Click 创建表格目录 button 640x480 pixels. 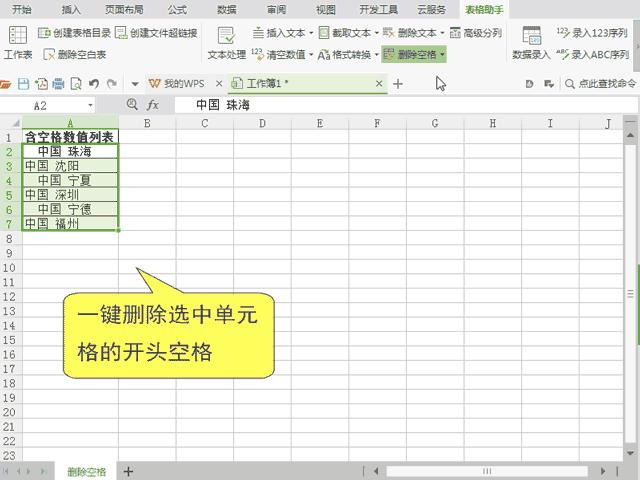click(74, 33)
